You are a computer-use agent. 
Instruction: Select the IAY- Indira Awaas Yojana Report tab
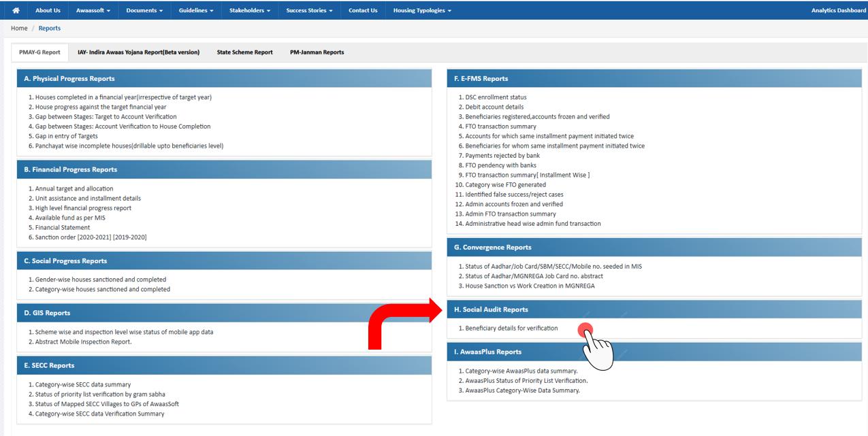click(x=139, y=52)
